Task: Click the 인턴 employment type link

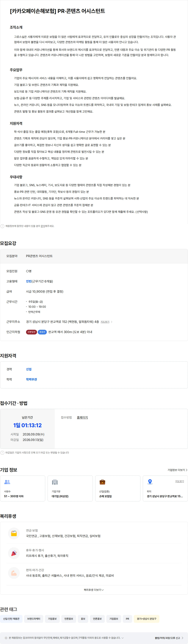Action: [29, 281]
